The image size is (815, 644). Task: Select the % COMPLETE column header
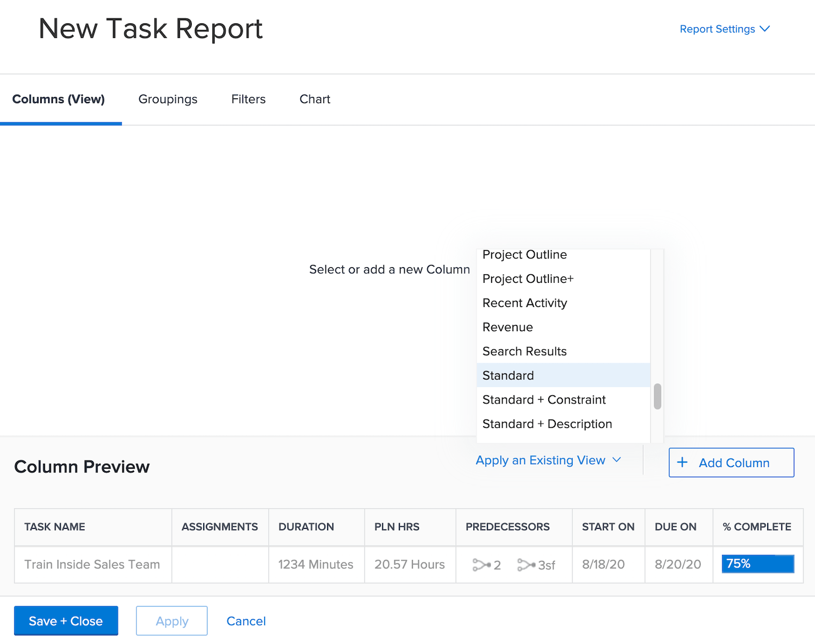pyautogui.click(x=757, y=527)
